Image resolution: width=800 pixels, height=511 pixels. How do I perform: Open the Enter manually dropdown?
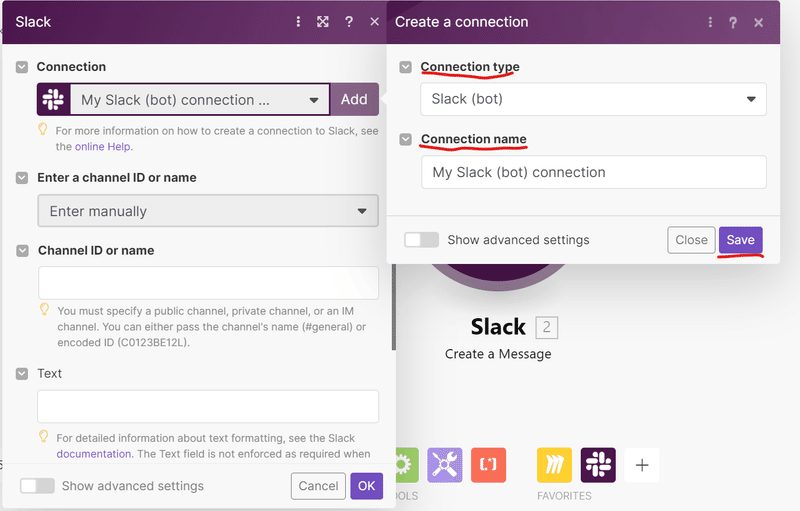208,211
